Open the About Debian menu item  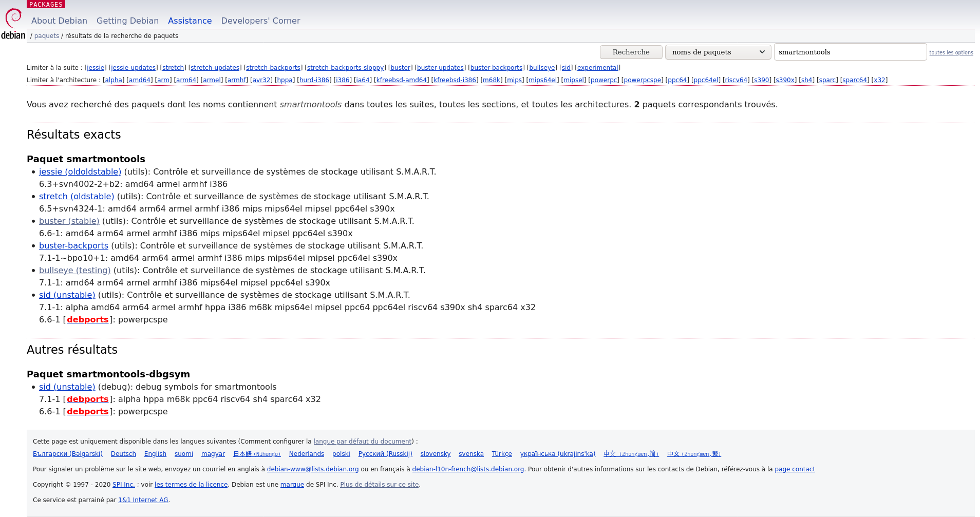pyautogui.click(x=59, y=21)
